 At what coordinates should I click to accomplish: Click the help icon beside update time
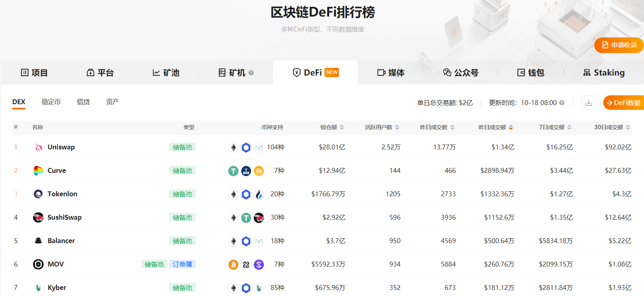point(562,103)
